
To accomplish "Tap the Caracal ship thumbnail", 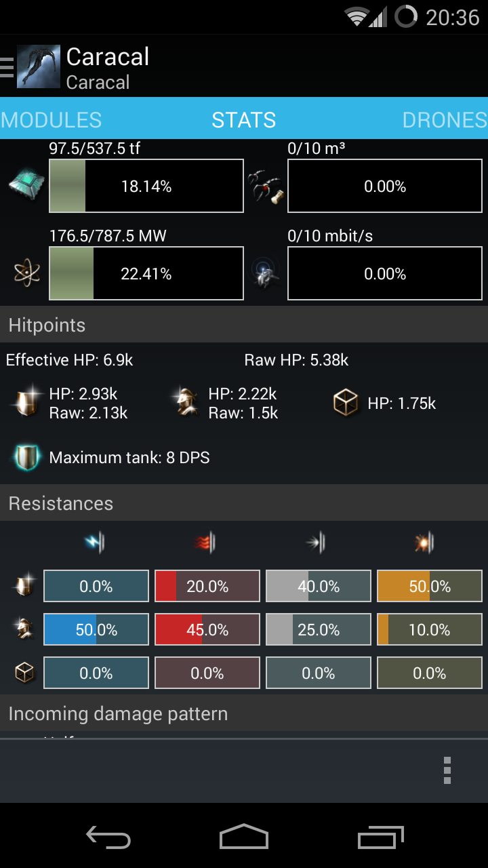I will click(39, 66).
